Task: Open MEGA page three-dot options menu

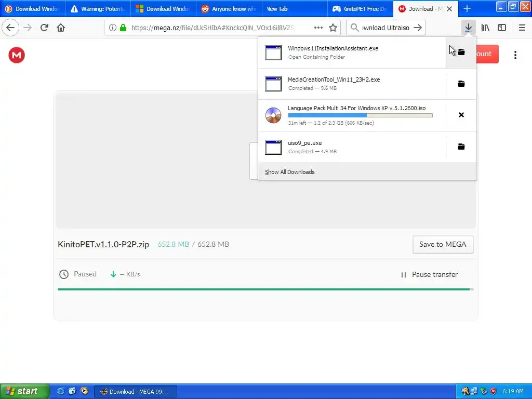Action: click(x=515, y=55)
